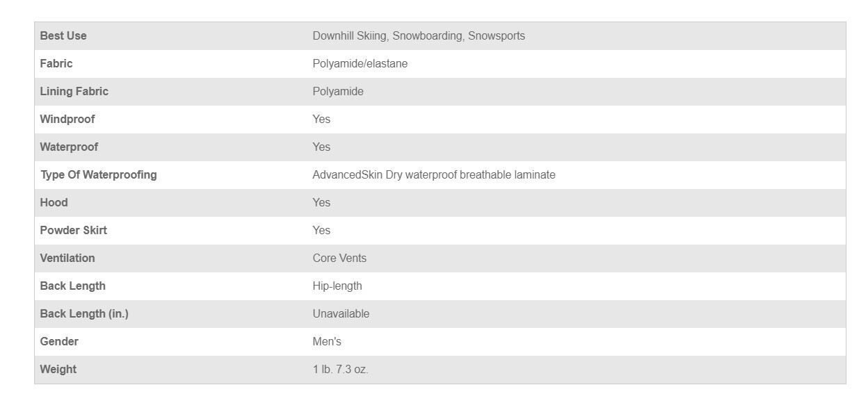The width and height of the screenshot is (868, 403).
Task: Click the Best Use row label
Action: [63, 36]
